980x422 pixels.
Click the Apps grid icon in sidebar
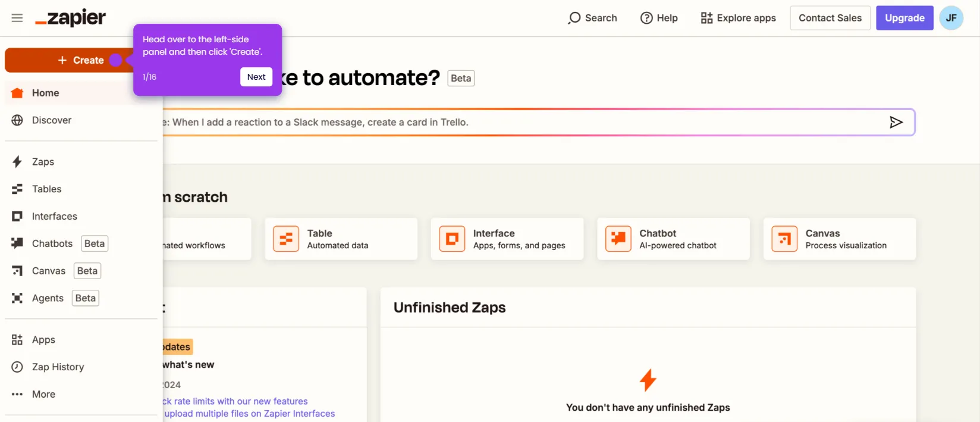coord(17,340)
